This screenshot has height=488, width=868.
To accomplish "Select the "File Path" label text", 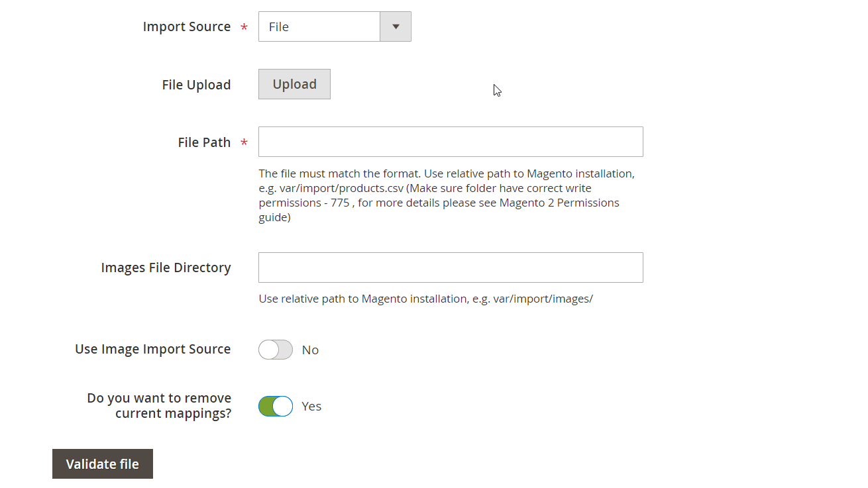I will click(x=204, y=142).
